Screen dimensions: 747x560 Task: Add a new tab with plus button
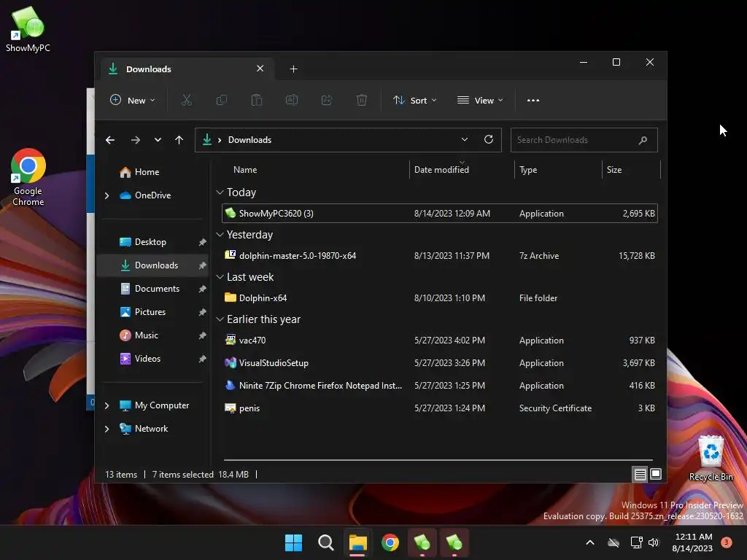click(293, 69)
